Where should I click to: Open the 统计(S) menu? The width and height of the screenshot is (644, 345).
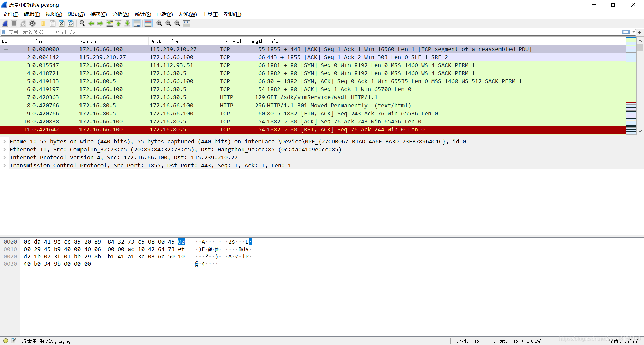pos(143,14)
